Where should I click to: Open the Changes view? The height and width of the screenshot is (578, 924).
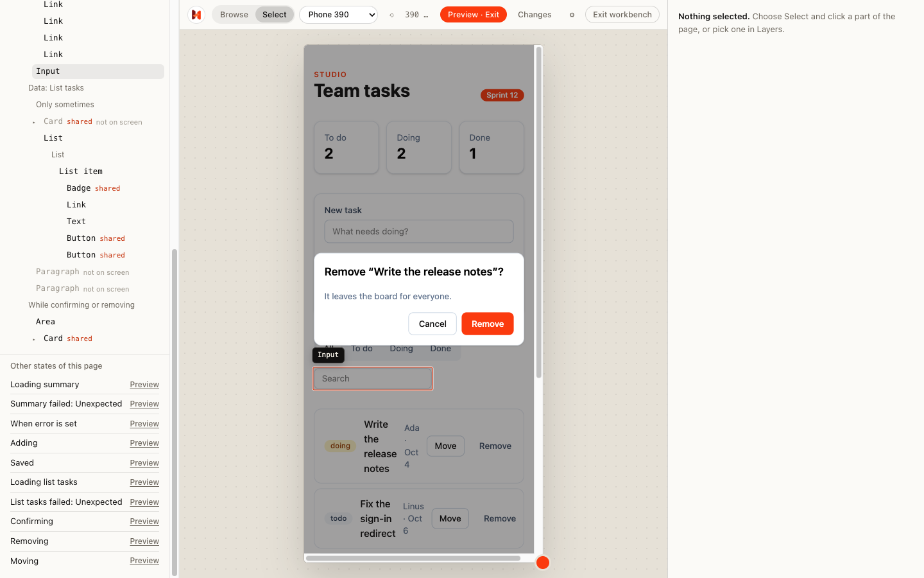coord(535,15)
